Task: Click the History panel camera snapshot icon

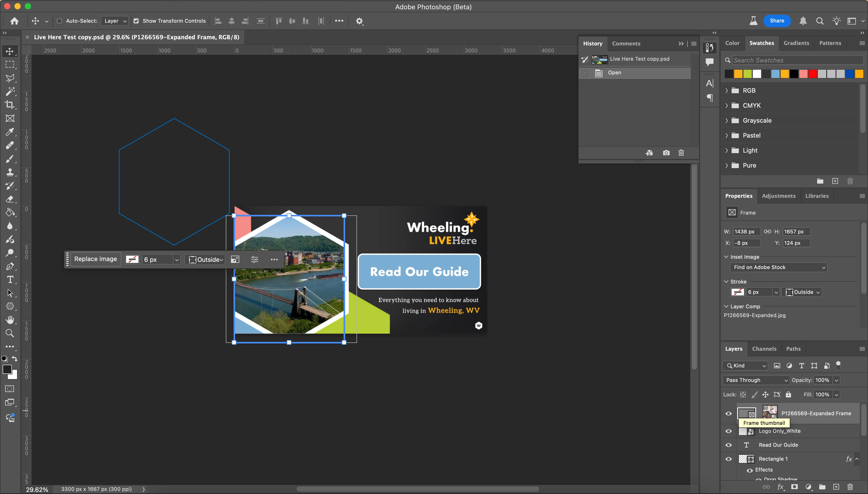Action: [x=666, y=153]
